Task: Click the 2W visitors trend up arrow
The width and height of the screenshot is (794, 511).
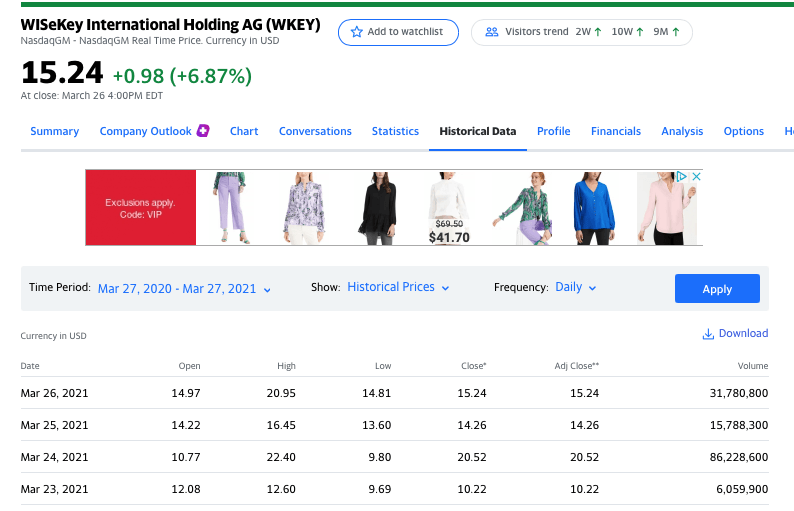Action: 598,32
